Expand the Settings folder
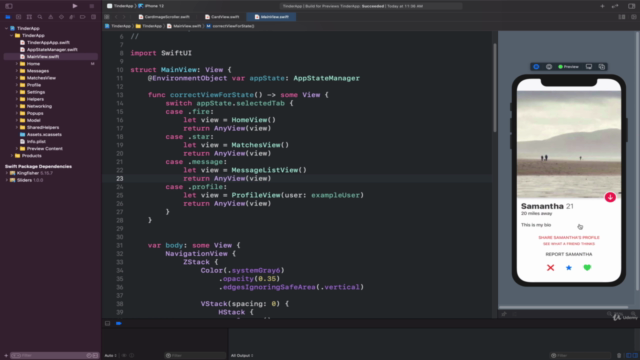640x360 pixels. (x=17, y=92)
